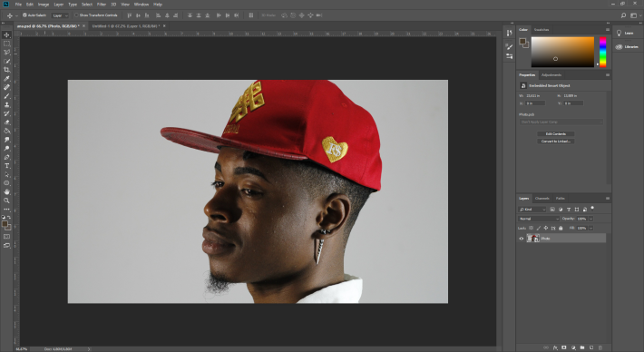This screenshot has width=644, height=352.
Task: Switch to the Channels tab
Action: tap(542, 199)
